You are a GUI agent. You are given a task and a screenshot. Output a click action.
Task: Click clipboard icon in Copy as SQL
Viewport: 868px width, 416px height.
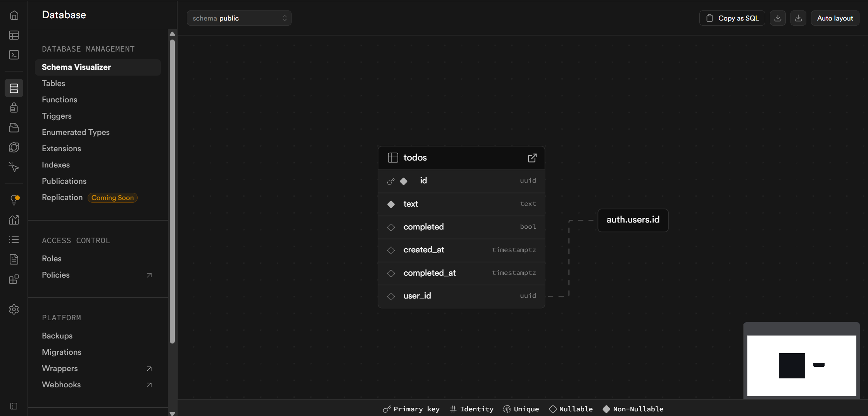click(709, 18)
